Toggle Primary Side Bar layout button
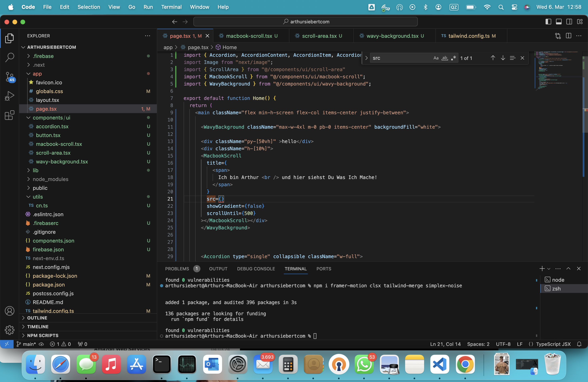Viewport: 588px width, 382px height. coord(548,22)
